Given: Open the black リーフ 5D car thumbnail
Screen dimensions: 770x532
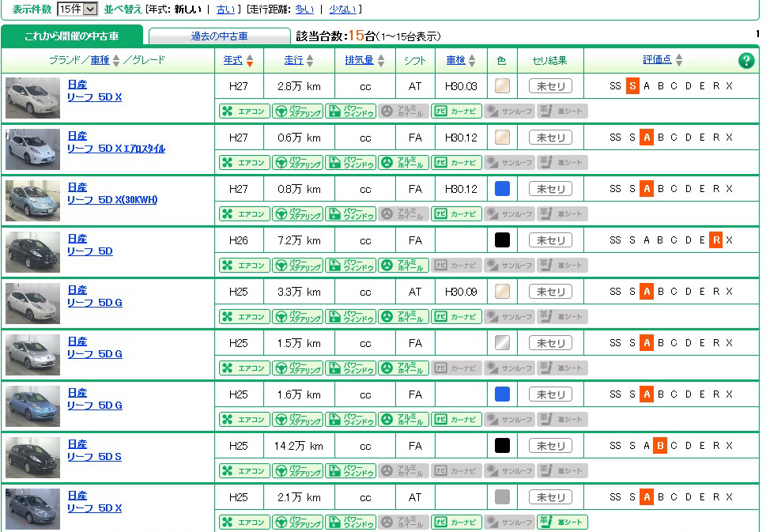Looking at the screenshot, I should click(32, 251).
